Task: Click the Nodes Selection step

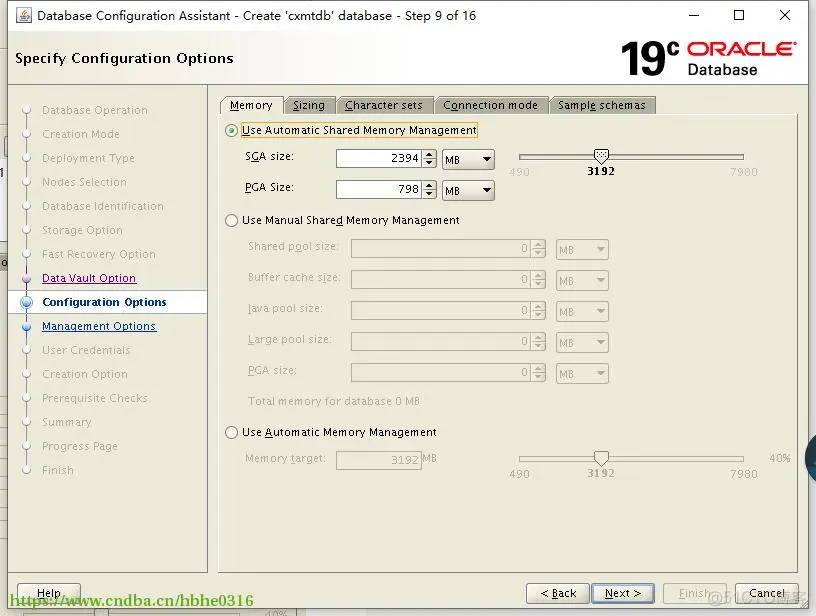Action: point(84,182)
